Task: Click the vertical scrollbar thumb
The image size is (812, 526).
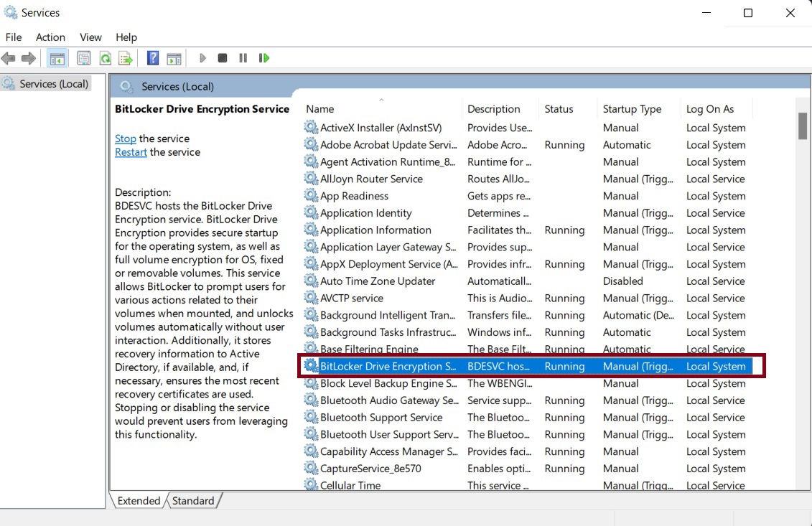Action: click(x=802, y=126)
